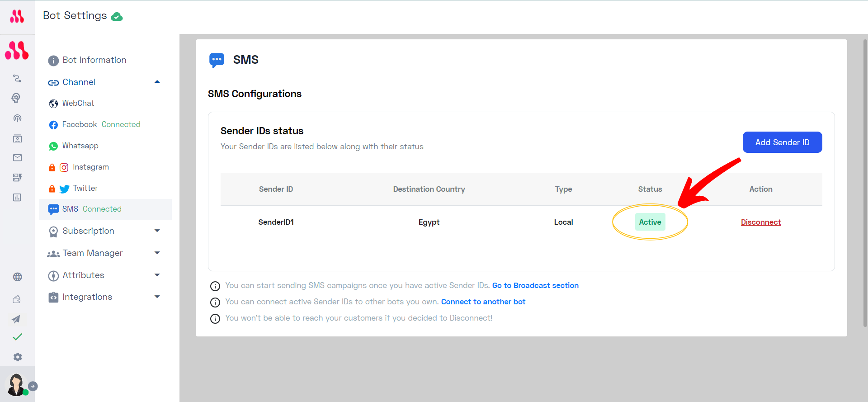The width and height of the screenshot is (868, 402).
Task: Collapse the Channel section arrow
Action: click(x=157, y=82)
